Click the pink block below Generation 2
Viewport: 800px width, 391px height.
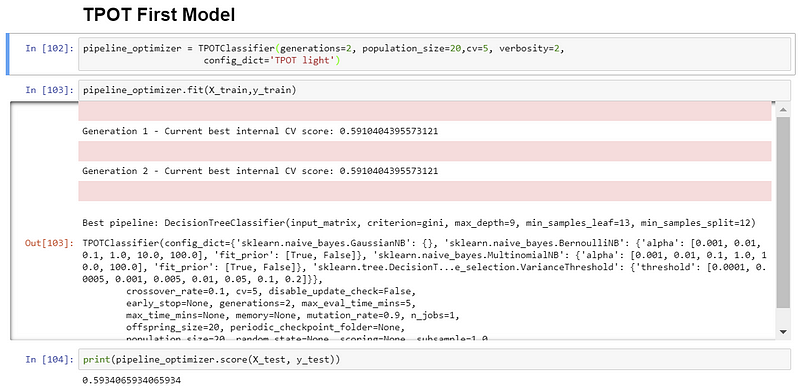(424, 191)
